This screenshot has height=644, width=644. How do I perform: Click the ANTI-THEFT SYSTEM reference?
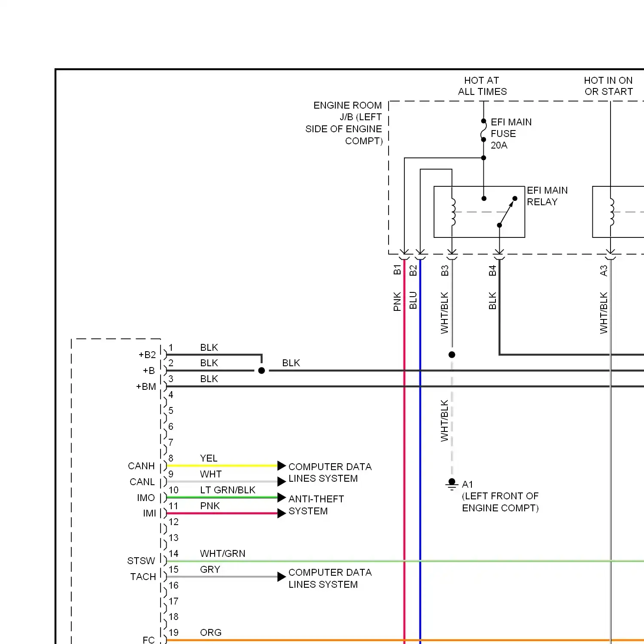click(x=316, y=505)
